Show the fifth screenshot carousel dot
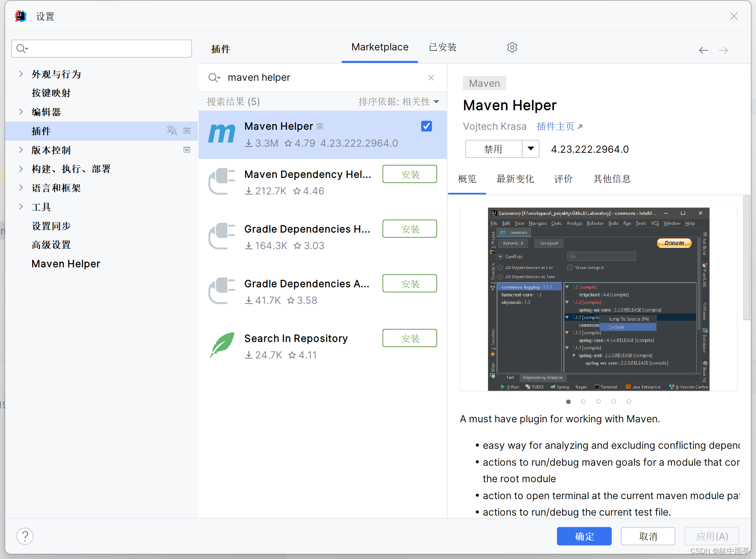 click(629, 401)
